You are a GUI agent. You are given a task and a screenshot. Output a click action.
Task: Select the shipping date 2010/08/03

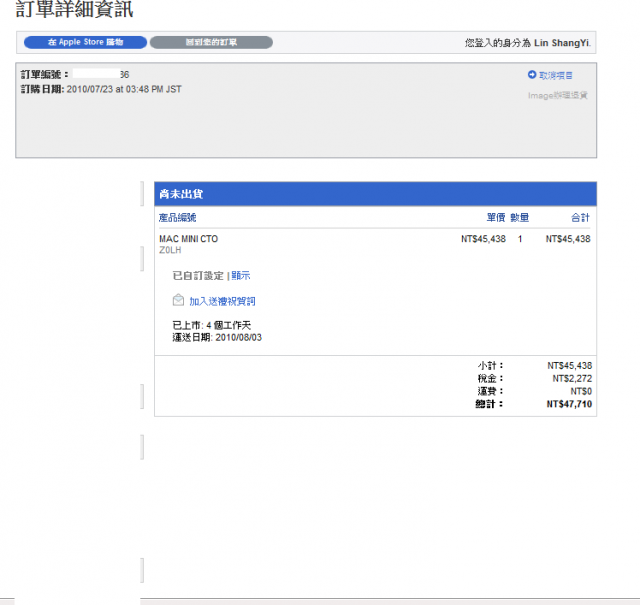click(239, 338)
